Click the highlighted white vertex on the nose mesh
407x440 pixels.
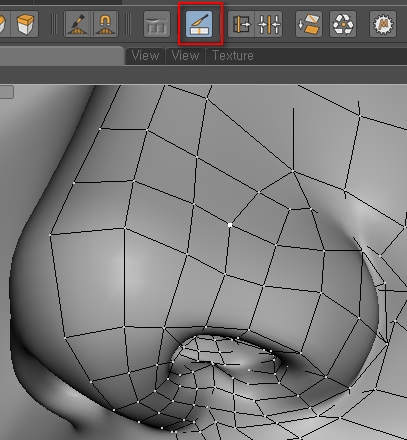click(x=230, y=225)
